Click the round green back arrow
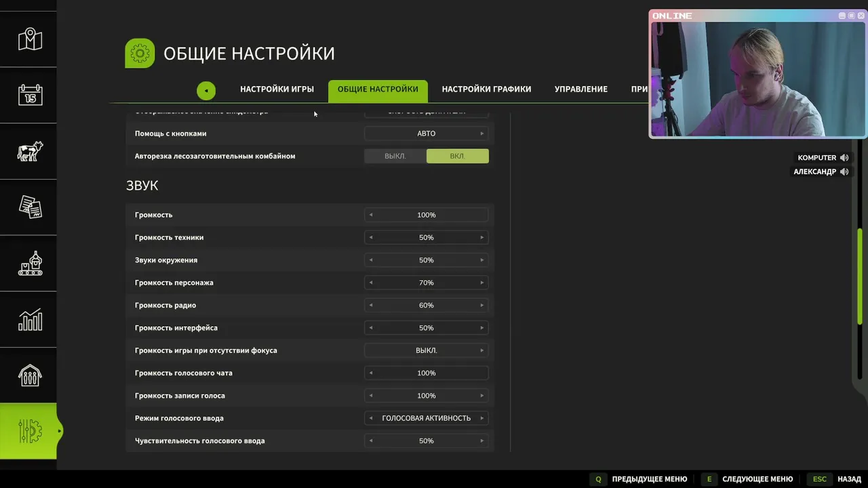The height and width of the screenshot is (488, 868). click(x=206, y=90)
